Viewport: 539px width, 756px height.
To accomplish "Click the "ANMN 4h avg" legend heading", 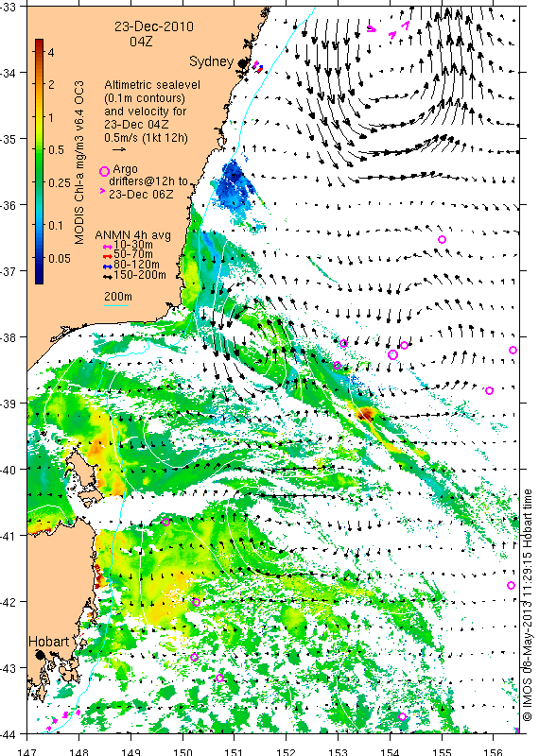I will click(x=132, y=235).
